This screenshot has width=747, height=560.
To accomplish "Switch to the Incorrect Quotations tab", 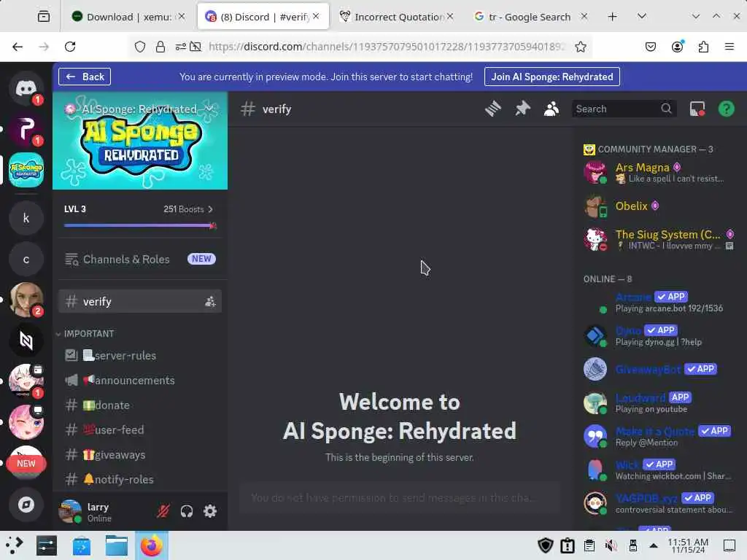I will [x=396, y=17].
